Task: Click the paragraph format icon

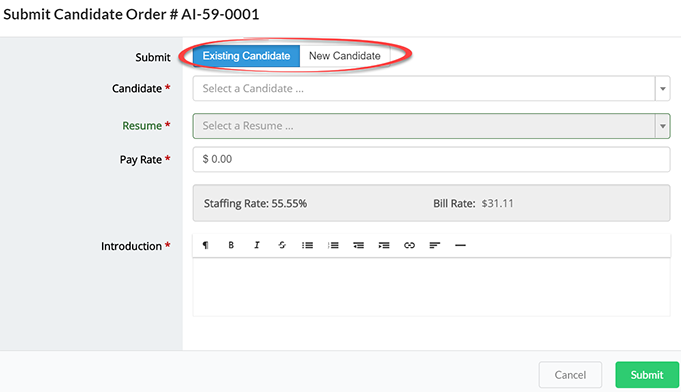Action: click(x=205, y=245)
